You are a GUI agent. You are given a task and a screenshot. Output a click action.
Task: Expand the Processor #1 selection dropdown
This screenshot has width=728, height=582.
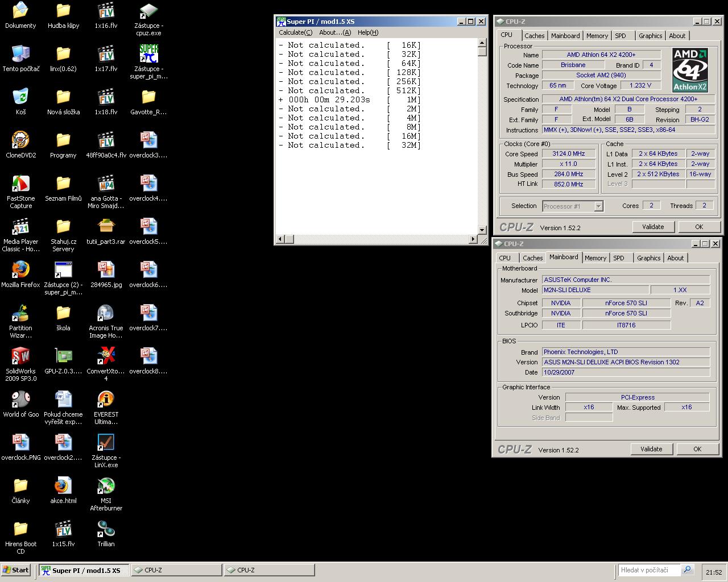click(x=598, y=206)
